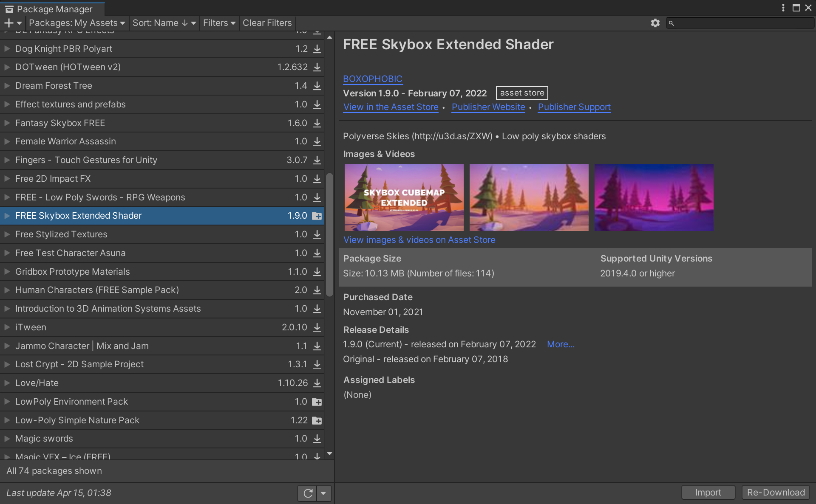Image resolution: width=816 pixels, height=504 pixels.
Task: Click download icon for Free 2D Impact FX
Action: [317, 179]
